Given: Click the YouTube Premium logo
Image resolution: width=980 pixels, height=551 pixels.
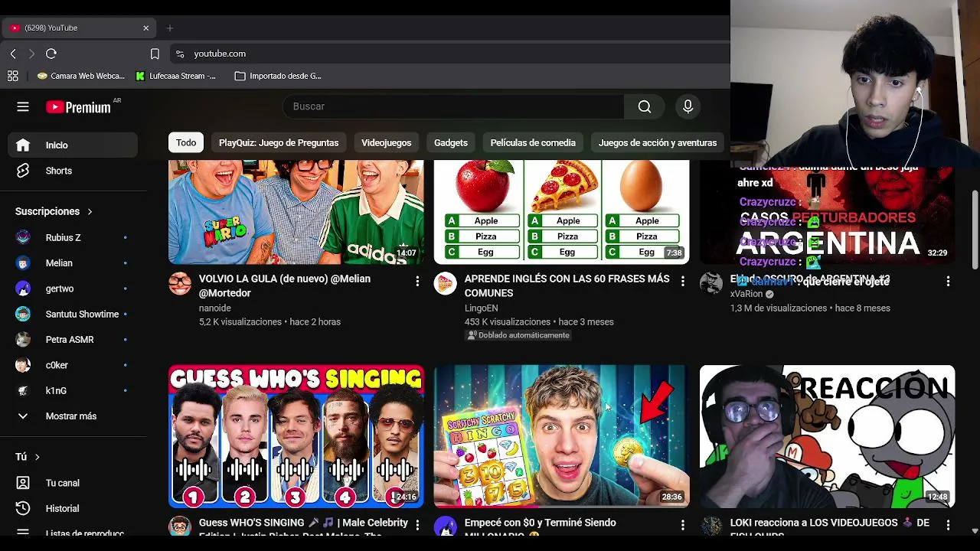Looking at the screenshot, I should tap(78, 107).
